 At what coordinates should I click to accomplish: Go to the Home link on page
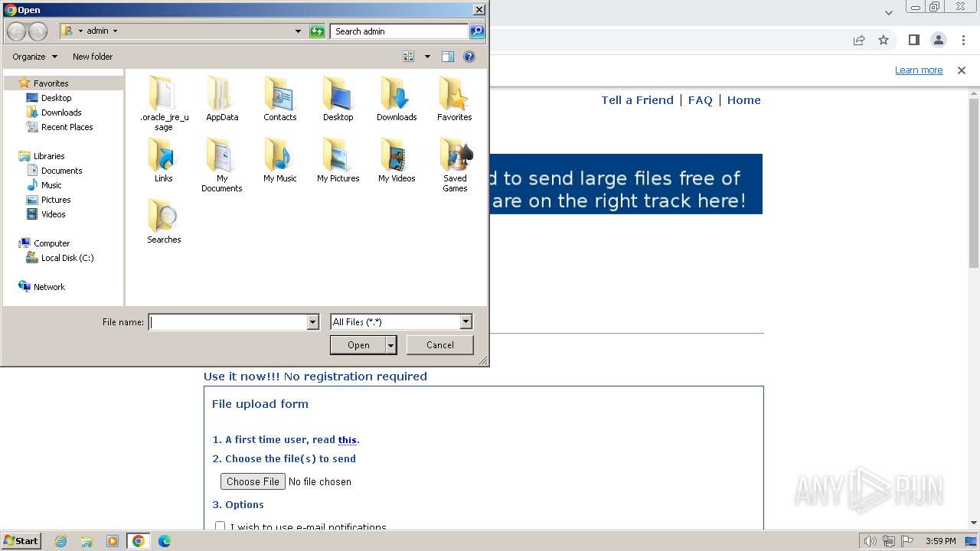pyautogui.click(x=743, y=100)
